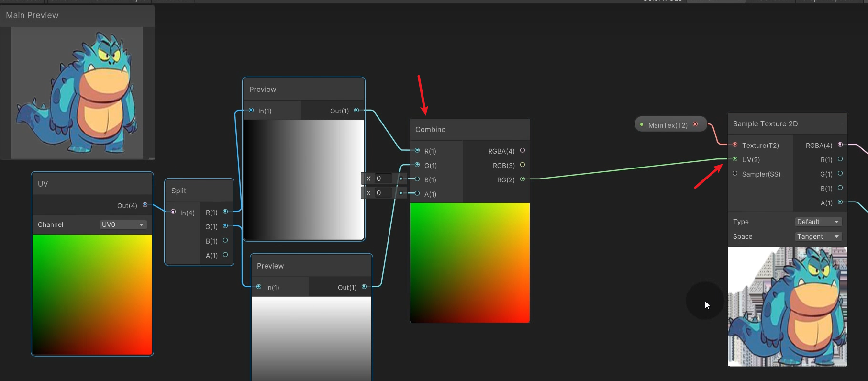This screenshot has height=381, width=868.
Task: Click UV(2) input port on Sample Texture 2D
Action: click(735, 159)
